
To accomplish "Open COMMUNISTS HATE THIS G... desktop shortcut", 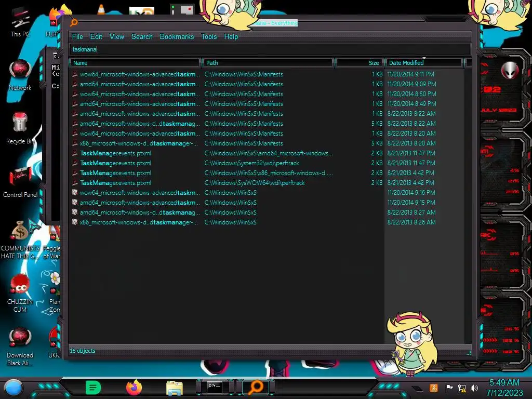I will (20, 240).
